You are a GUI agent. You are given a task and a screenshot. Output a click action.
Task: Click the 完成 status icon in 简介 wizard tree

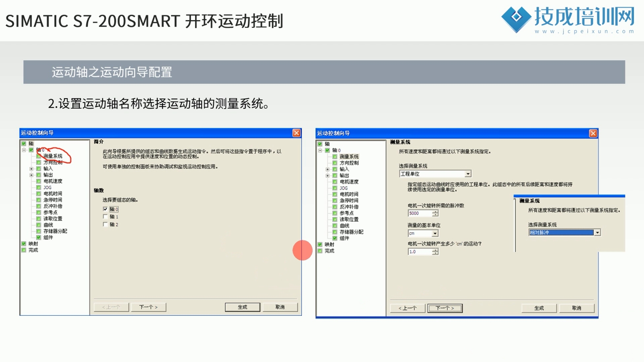click(x=24, y=250)
